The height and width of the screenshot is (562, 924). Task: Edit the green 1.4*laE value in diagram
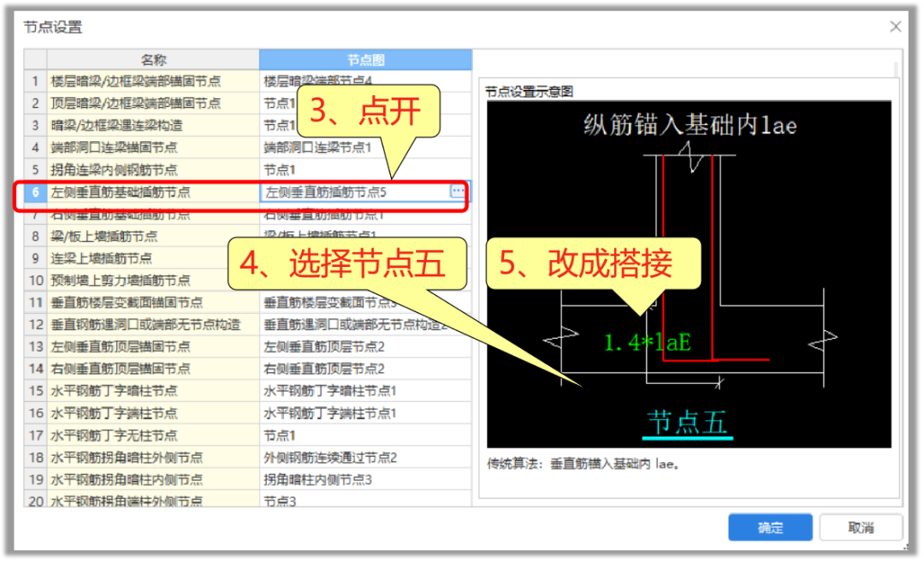647,342
